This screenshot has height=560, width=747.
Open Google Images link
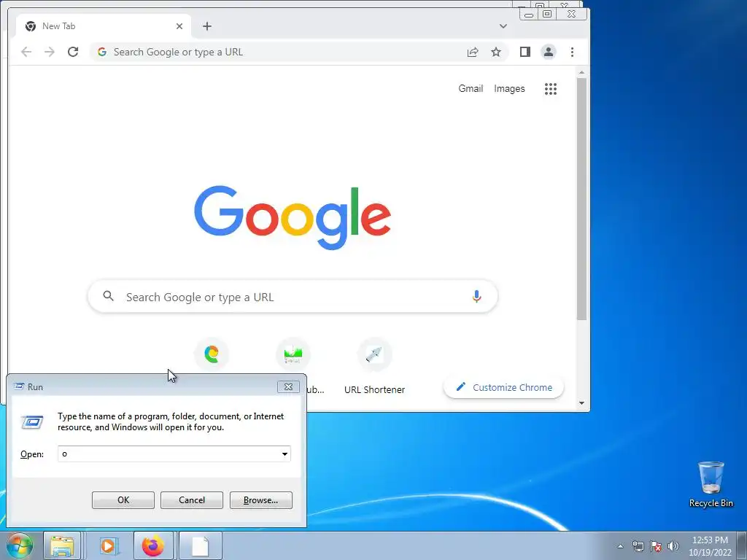tap(509, 88)
